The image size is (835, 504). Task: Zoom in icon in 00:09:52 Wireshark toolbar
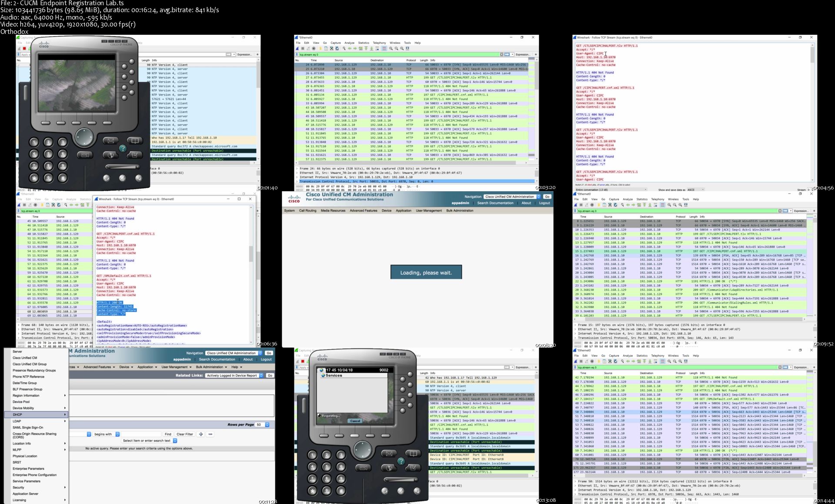(669, 205)
